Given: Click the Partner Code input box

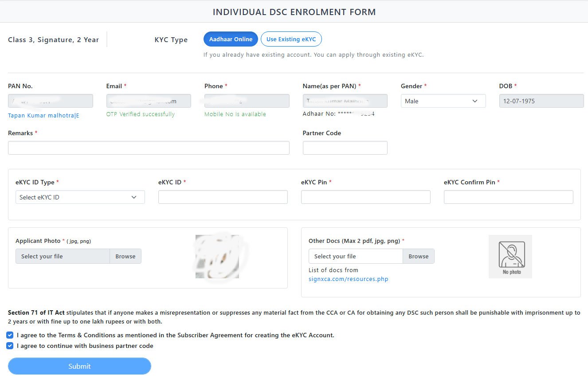Looking at the screenshot, I should 345,148.
